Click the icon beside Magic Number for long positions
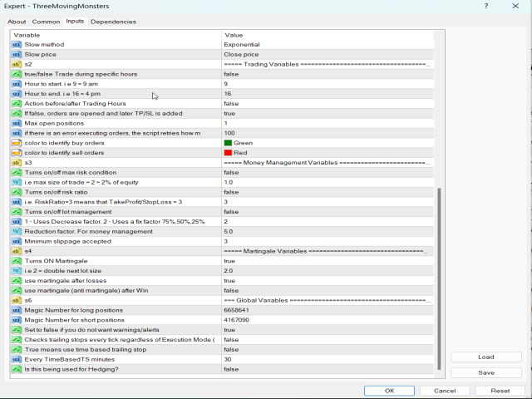532x399 pixels. pyautogui.click(x=17, y=310)
